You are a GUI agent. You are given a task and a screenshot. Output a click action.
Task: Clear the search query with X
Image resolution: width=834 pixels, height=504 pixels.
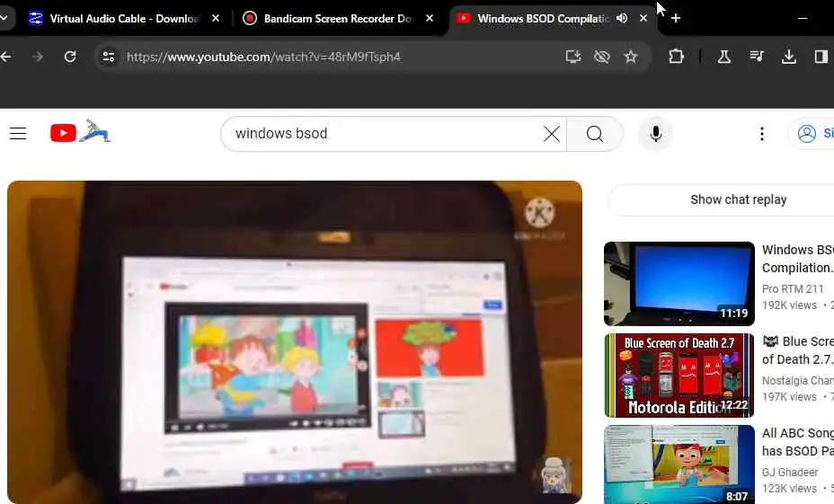pyautogui.click(x=552, y=134)
